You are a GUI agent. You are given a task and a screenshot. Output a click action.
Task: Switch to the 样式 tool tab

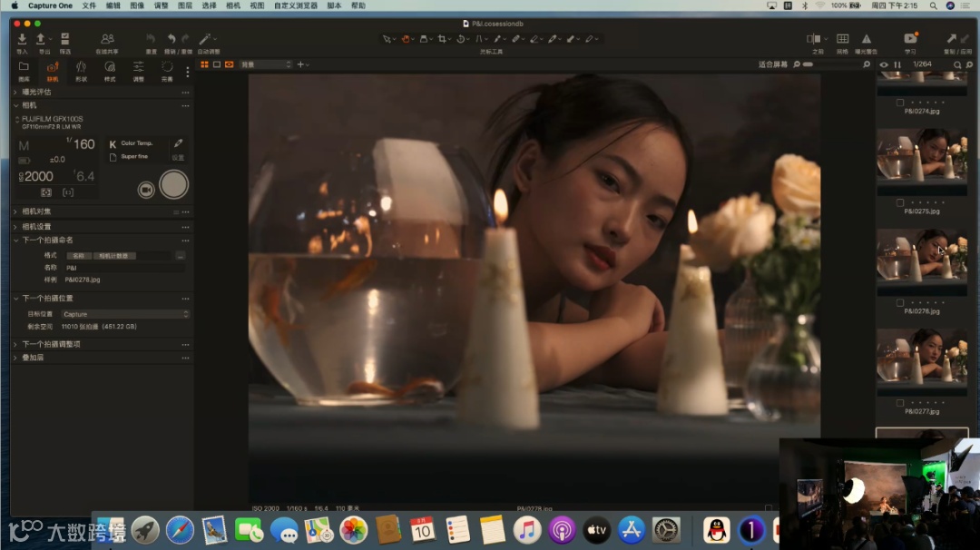tap(110, 72)
